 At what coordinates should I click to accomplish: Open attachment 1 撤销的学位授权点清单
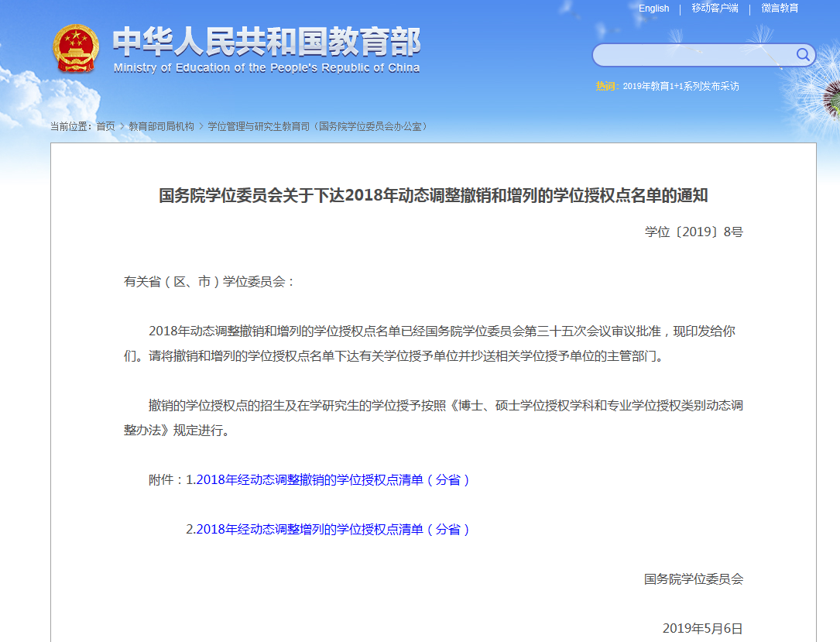[333, 480]
